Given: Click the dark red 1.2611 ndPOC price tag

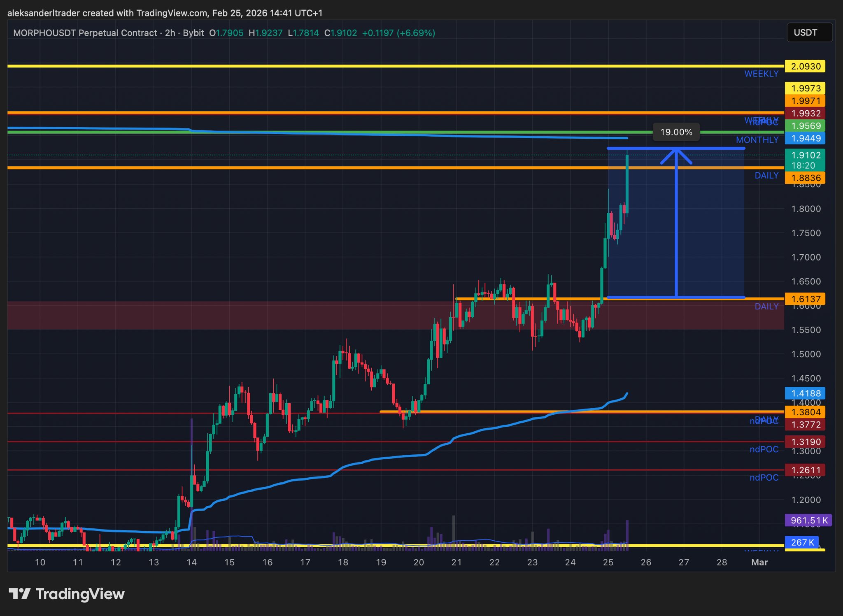Looking at the screenshot, I should [805, 470].
